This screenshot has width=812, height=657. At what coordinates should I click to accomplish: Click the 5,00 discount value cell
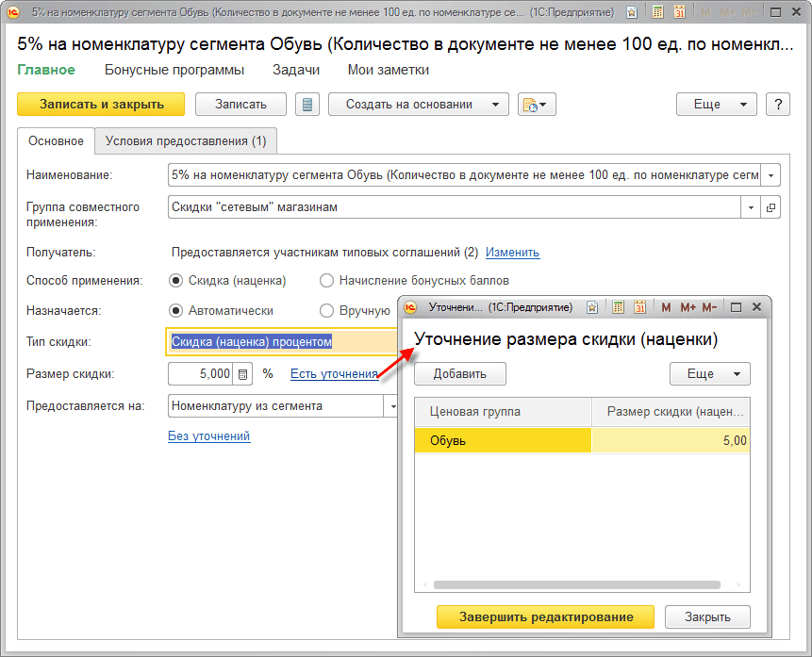[x=671, y=440]
